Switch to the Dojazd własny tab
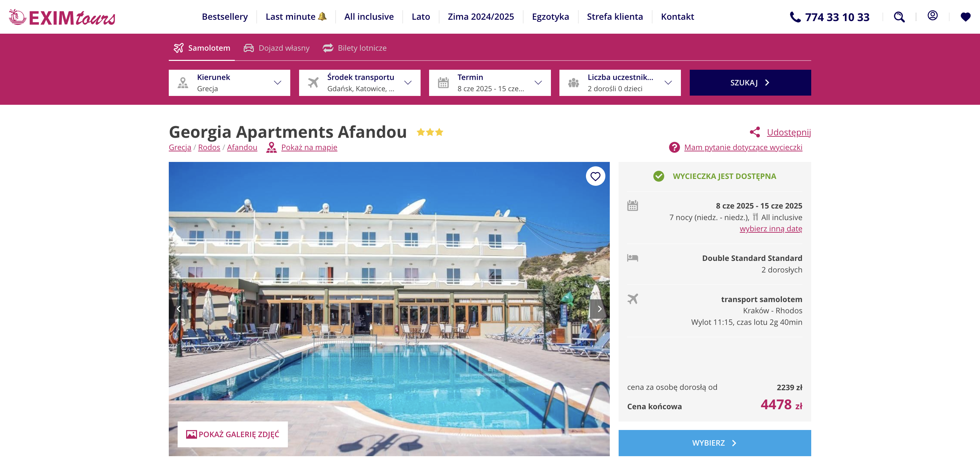Viewport: 980px width, 464px height. 277,48
